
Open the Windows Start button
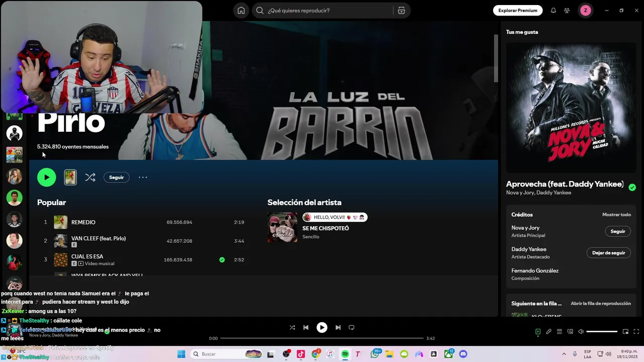tap(181, 354)
